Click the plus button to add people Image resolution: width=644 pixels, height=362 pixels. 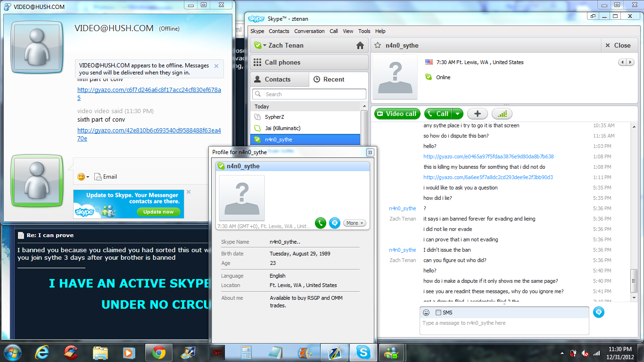pyautogui.click(x=478, y=114)
